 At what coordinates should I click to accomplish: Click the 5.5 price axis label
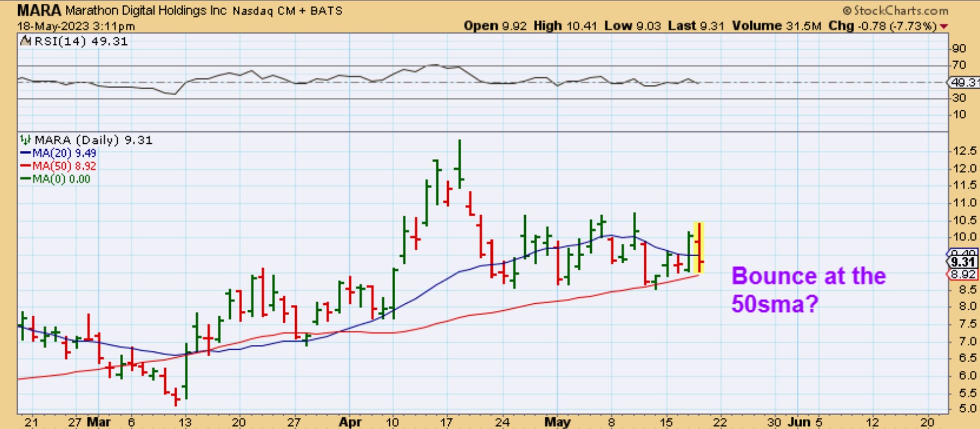pyautogui.click(x=968, y=393)
